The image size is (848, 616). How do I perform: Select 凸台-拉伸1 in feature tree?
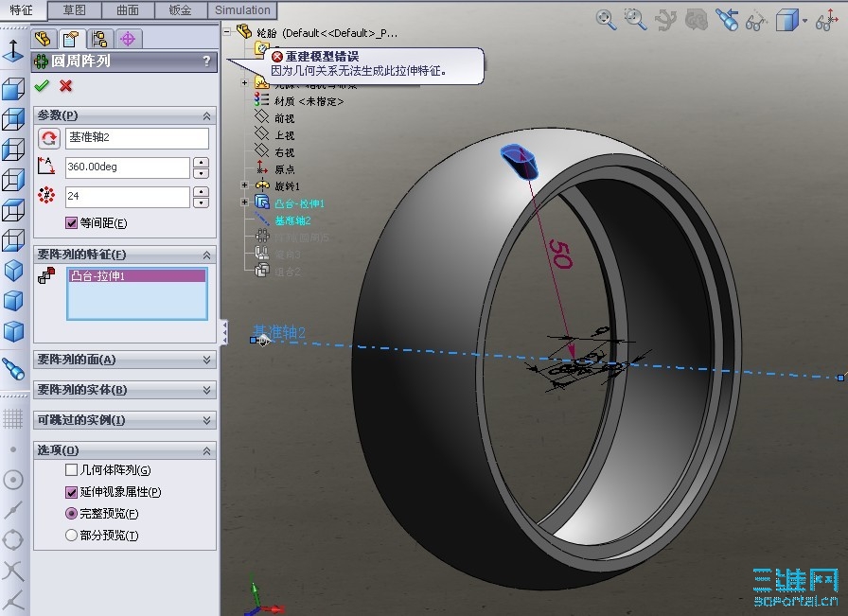(x=299, y=203)
